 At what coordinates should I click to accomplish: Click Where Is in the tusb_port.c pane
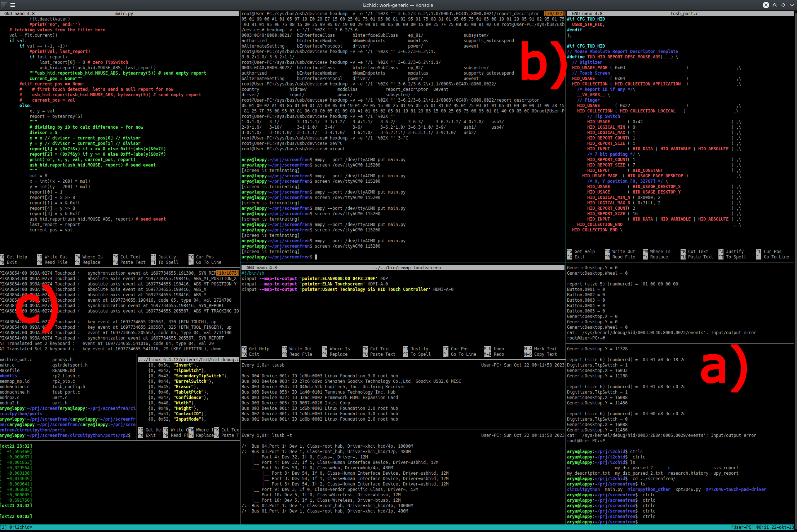click(660, 251)
